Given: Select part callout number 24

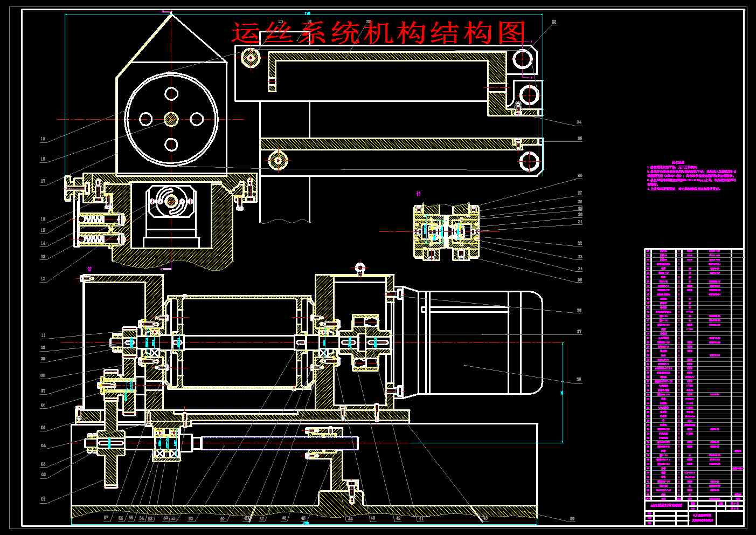Looking at the screenshot, I should click(579, 122).
